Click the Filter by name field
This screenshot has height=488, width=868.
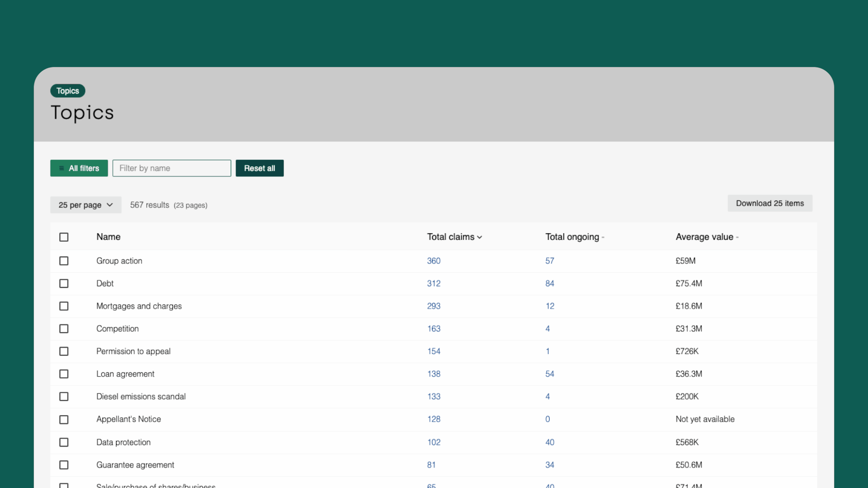tap(172, 168)
